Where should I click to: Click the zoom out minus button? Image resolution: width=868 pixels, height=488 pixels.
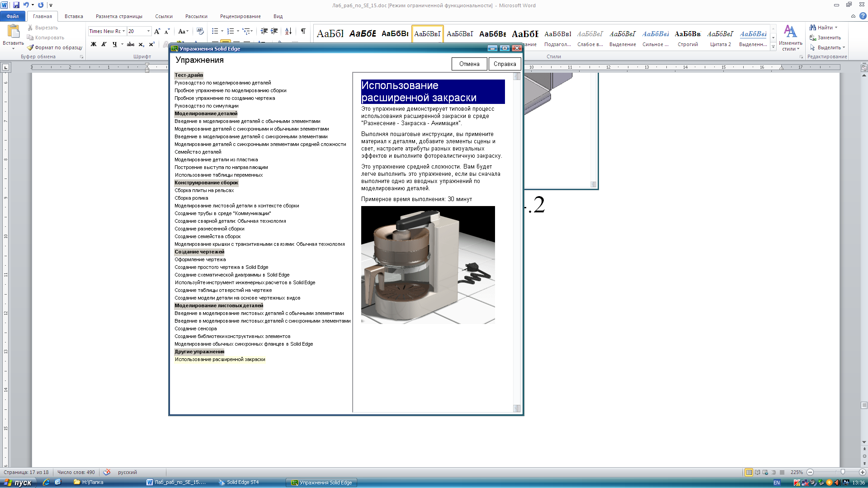(810, 472)
